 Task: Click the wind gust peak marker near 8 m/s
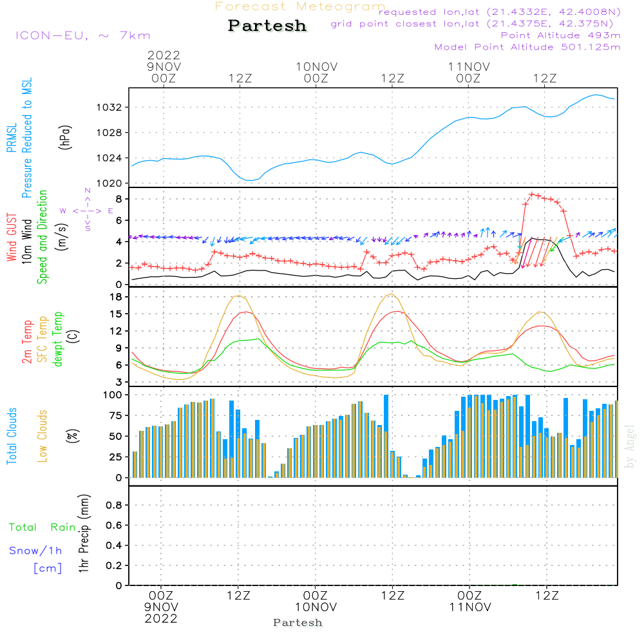(x=531, y=194)
